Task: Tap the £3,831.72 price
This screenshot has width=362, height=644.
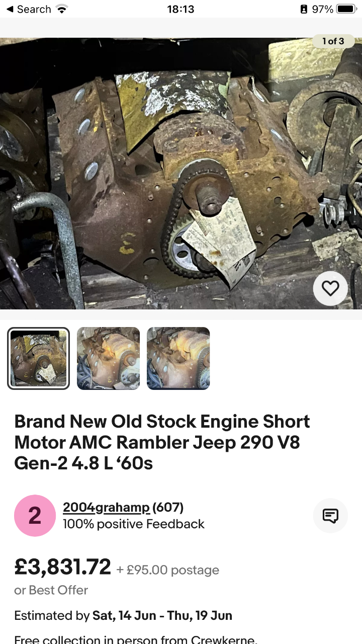Action: 62,567
